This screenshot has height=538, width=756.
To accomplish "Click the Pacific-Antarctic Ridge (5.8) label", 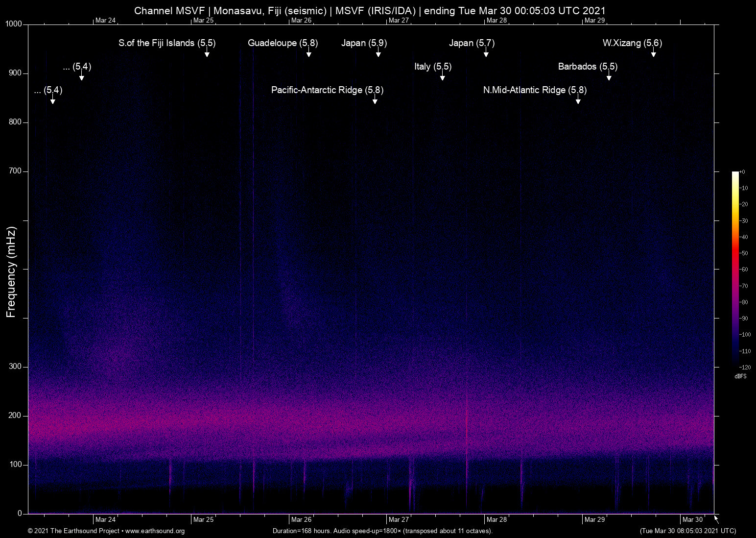I will click(x=327, y=90).
